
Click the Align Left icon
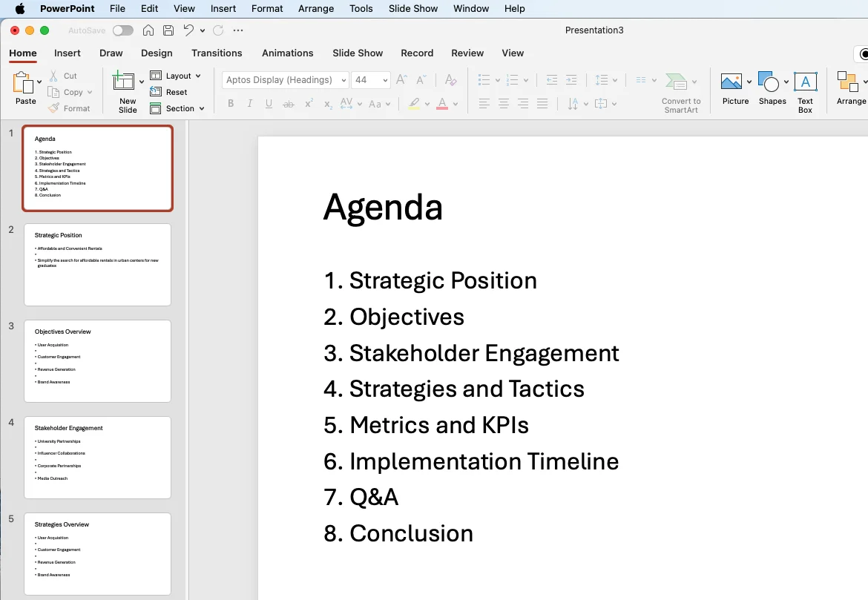coord(484,104)
